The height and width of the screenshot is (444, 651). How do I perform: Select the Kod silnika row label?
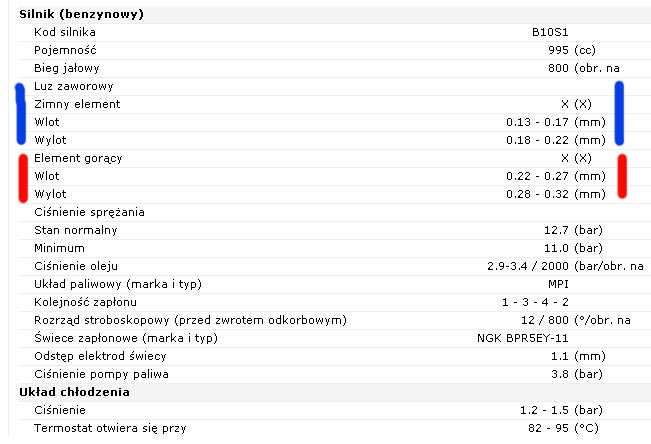[65, 32]
